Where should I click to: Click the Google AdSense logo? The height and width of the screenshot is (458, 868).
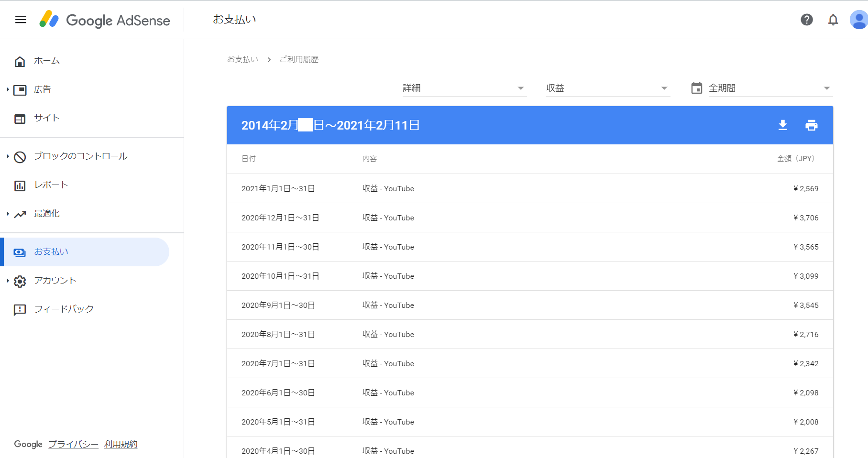(105, 20)
